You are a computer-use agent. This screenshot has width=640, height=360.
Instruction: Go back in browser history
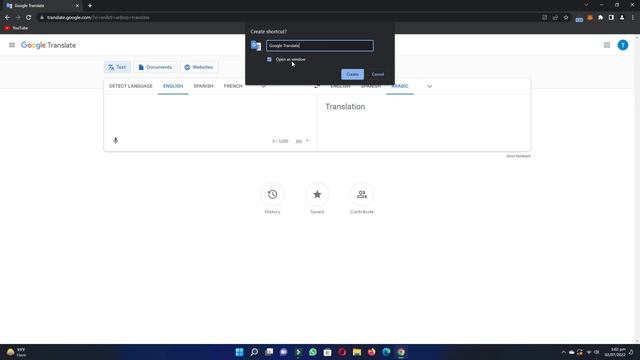coord(7,18)
